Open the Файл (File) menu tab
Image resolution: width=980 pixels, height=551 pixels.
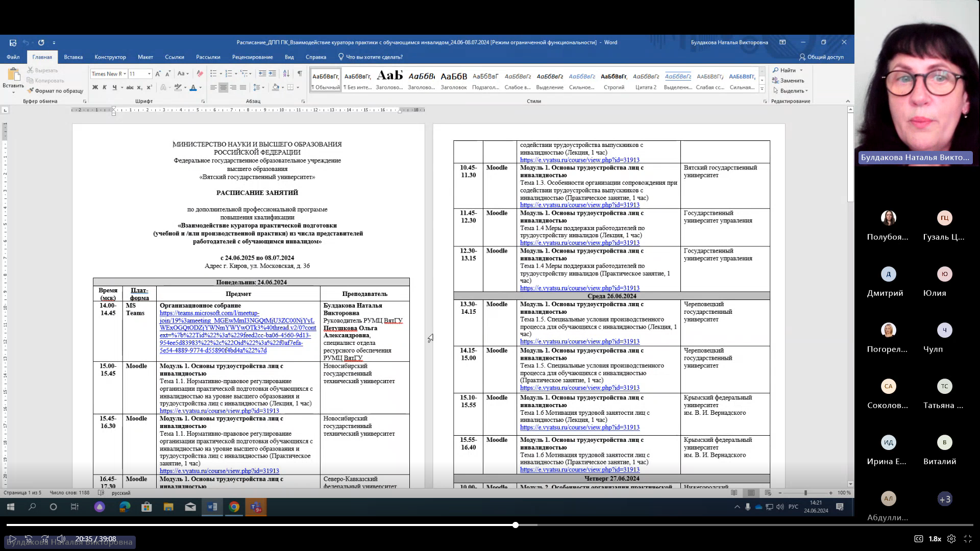pyautogui.click(x=13, y=57)
